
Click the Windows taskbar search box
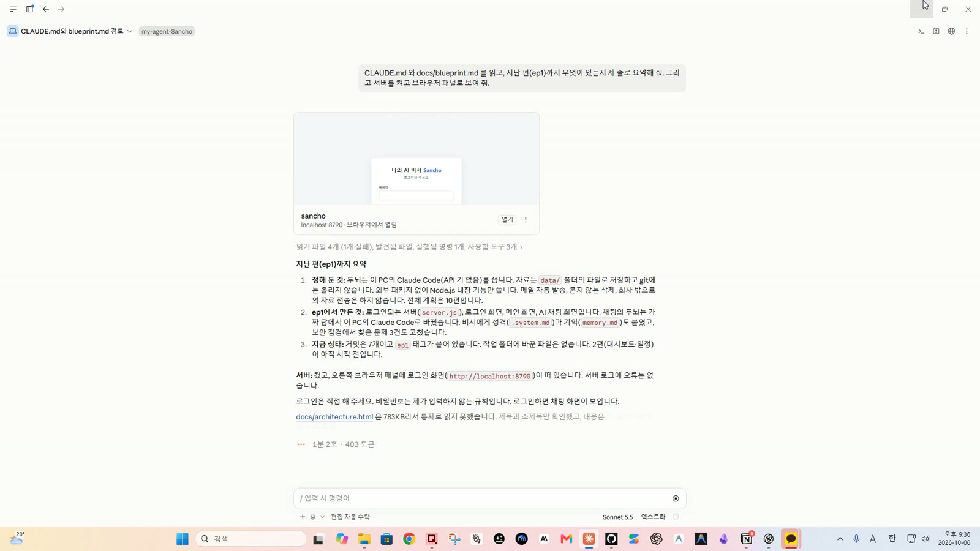(x=251, y=539)
